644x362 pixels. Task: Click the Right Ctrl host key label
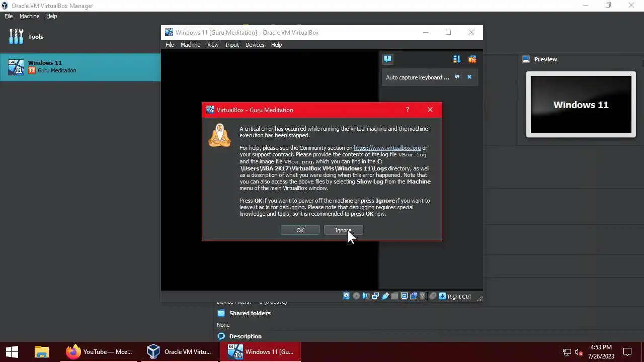coord(459,297)
